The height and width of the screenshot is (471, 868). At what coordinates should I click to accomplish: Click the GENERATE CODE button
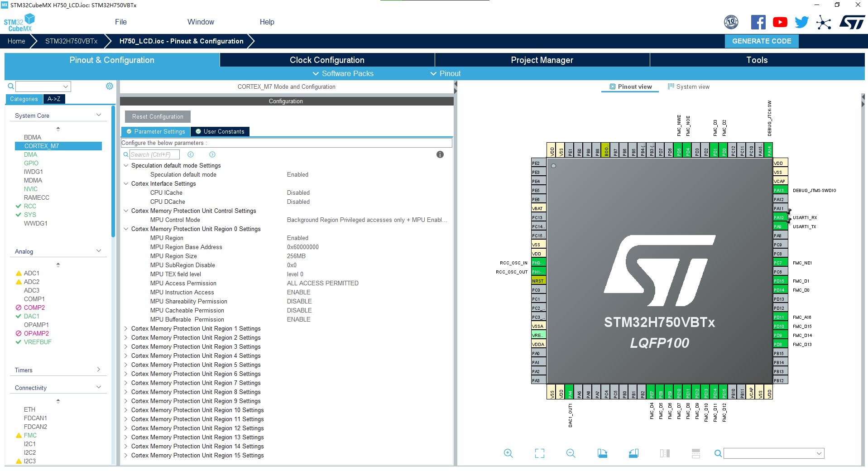(x=761, y=41)
